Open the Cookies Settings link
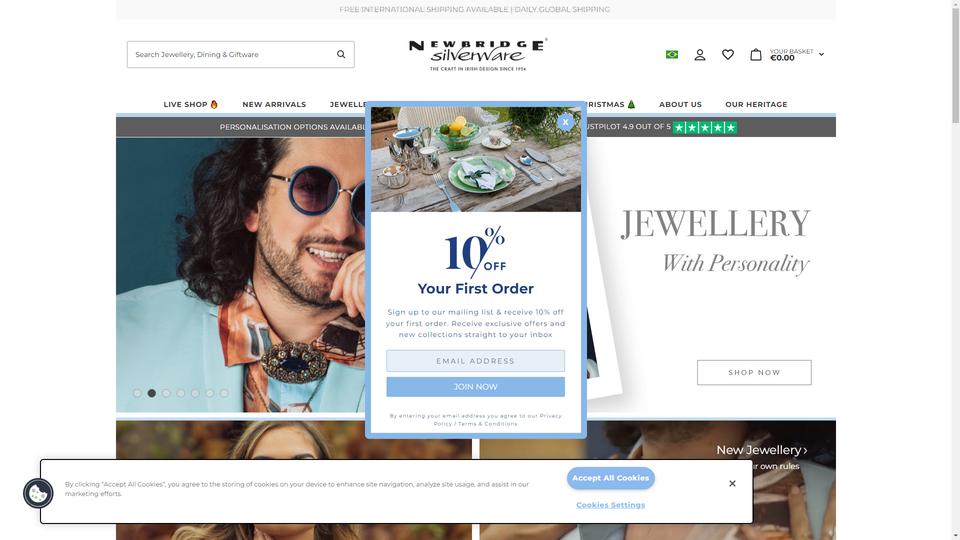 coord(610,505)
